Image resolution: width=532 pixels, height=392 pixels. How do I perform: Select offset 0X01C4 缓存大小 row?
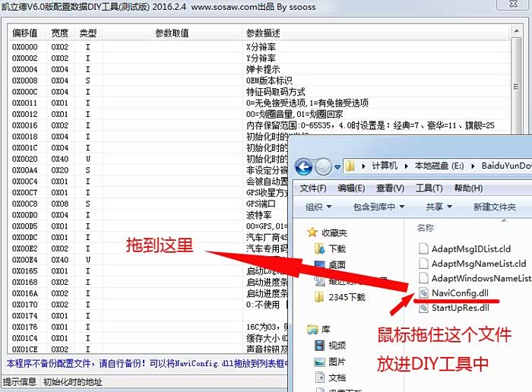tap(148, 338)
